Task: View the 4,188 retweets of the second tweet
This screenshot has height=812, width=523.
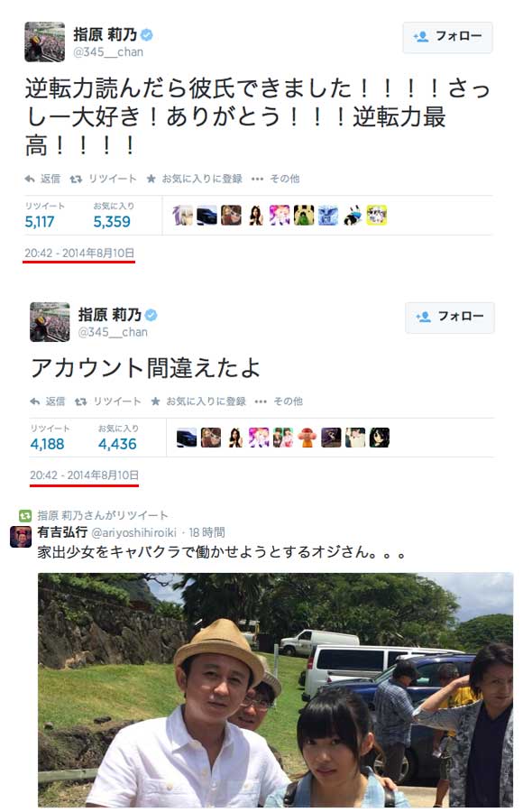Action: 47,444
